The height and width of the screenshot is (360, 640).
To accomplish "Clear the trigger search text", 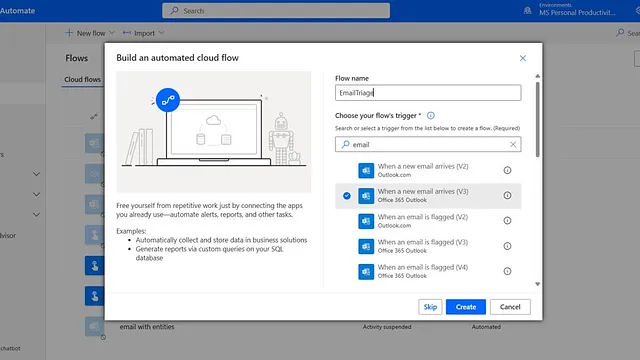I will click(x=513, y=144).
